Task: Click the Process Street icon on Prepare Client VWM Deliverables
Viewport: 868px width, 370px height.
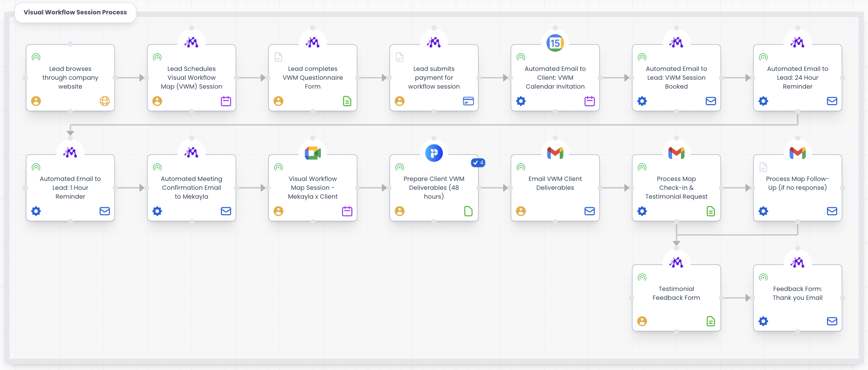Action: (434, 153)
